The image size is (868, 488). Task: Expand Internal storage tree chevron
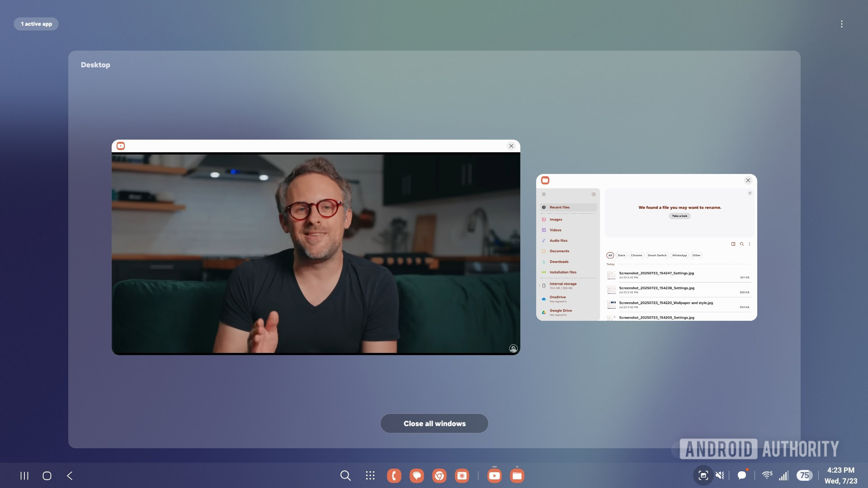[539, 286]
